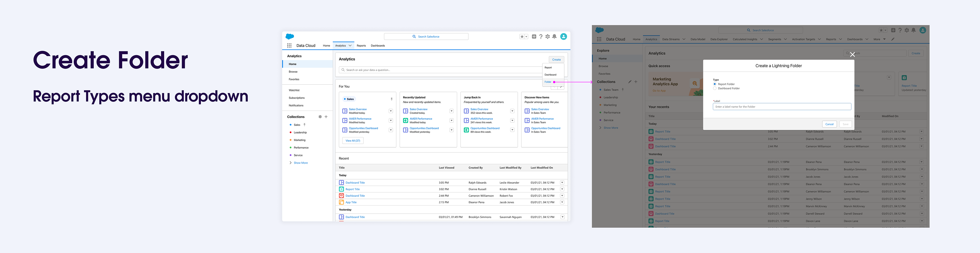
Task: Open App Launcher grid in right window
Action: 599,39
